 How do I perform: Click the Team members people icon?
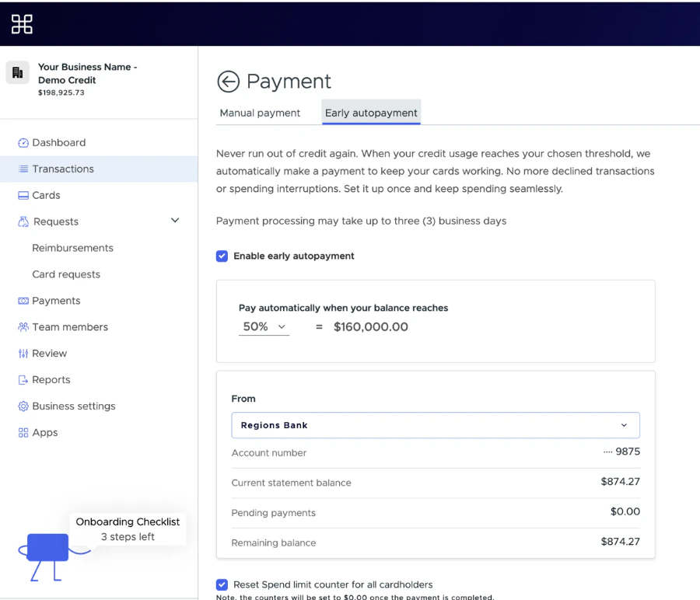23,327
